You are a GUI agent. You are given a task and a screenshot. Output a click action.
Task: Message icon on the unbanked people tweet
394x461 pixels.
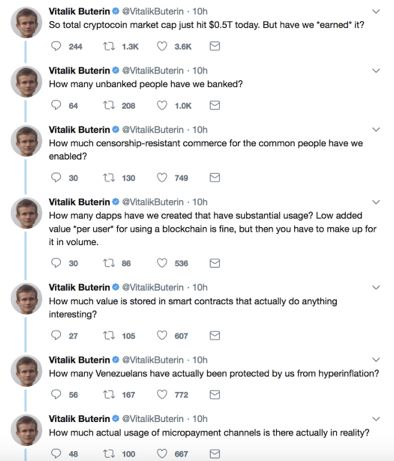pos(215,105)
